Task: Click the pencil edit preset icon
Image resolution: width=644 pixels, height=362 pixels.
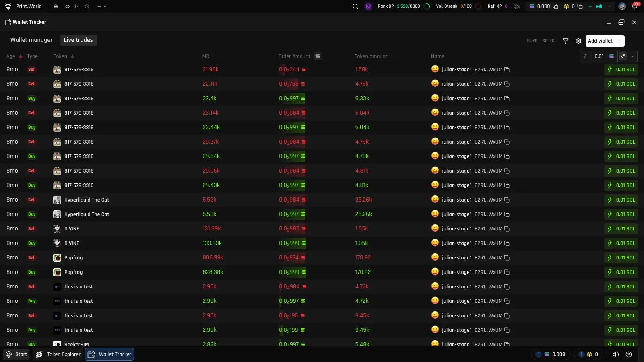Action: (x=623, y=56)
